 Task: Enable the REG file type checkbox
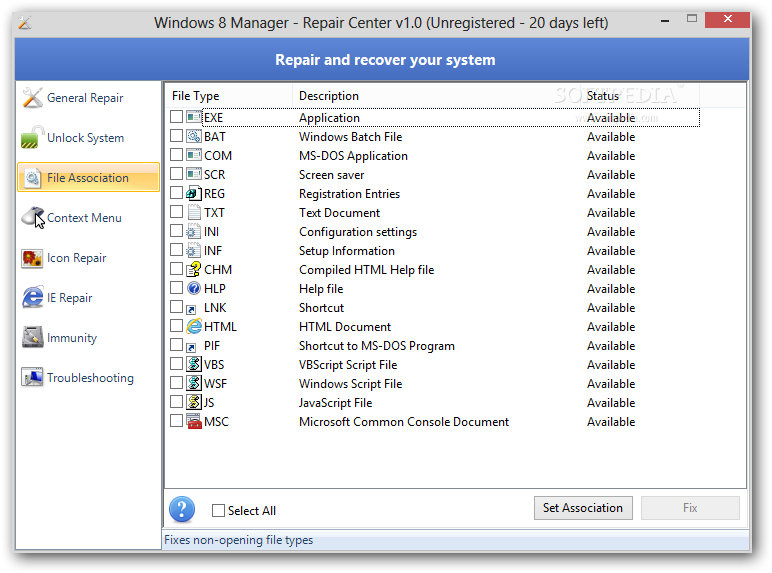(x=176, y=192)
